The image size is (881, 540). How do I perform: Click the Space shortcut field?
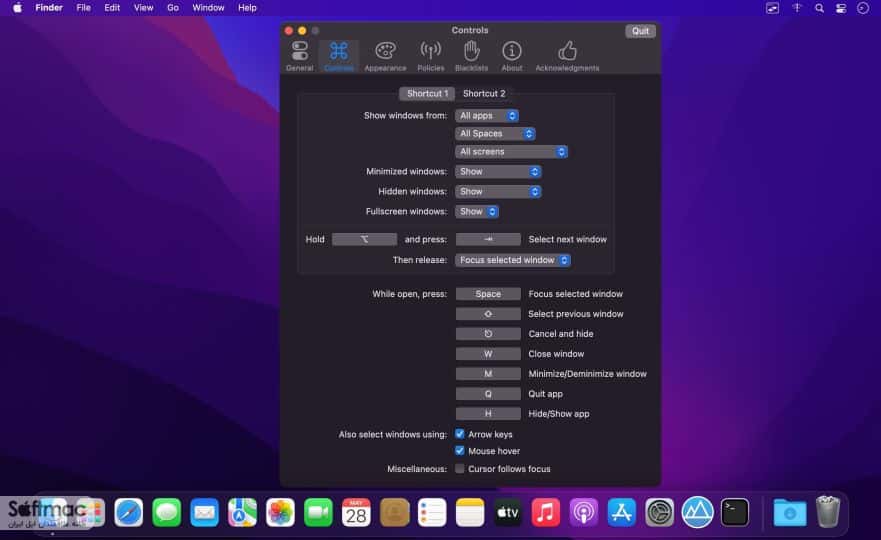(488, 294)
